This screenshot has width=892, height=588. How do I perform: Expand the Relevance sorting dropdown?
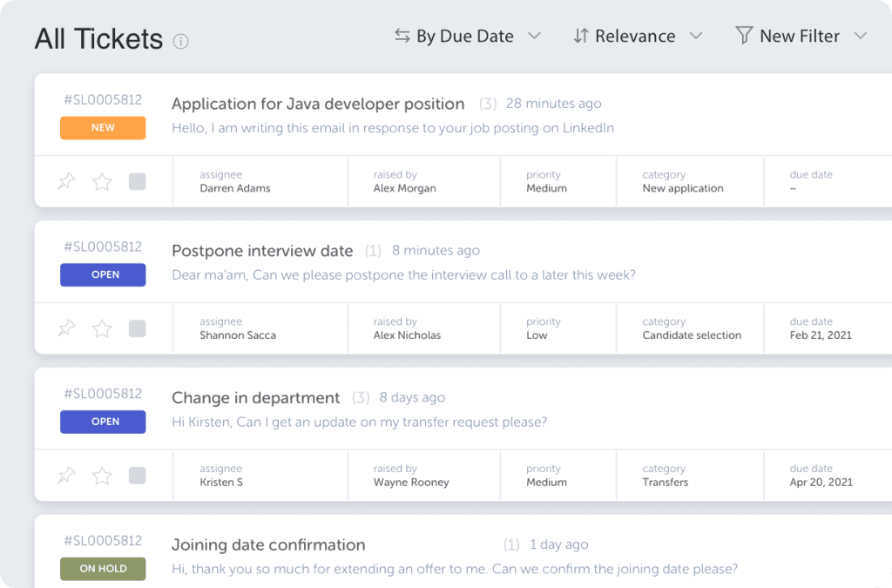[696, 36]
